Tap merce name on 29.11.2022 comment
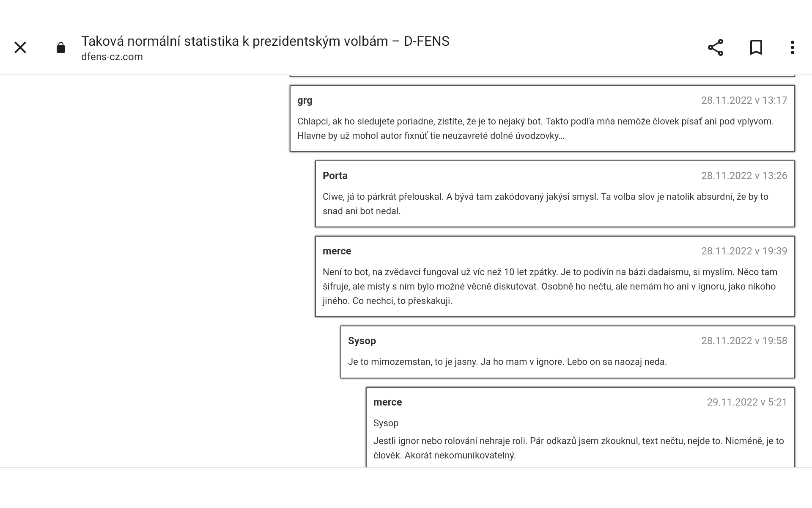This screenshot has height=508, width=812. pyautogui.click(x=388, y=402)
